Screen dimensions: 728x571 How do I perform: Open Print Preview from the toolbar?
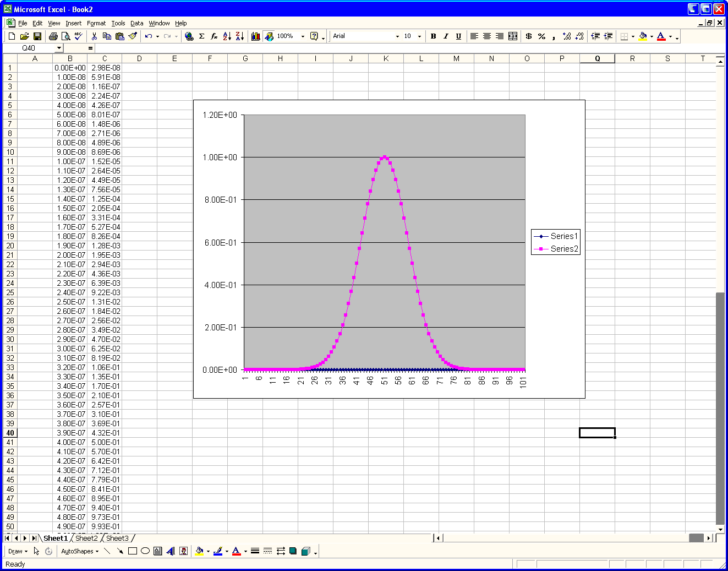[x=66, y=36]
